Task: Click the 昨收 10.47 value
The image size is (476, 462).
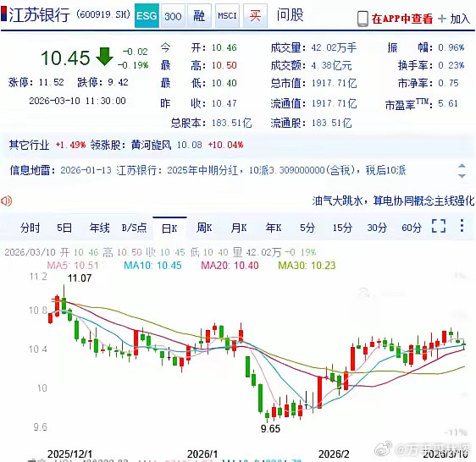Action: point(224,103)
